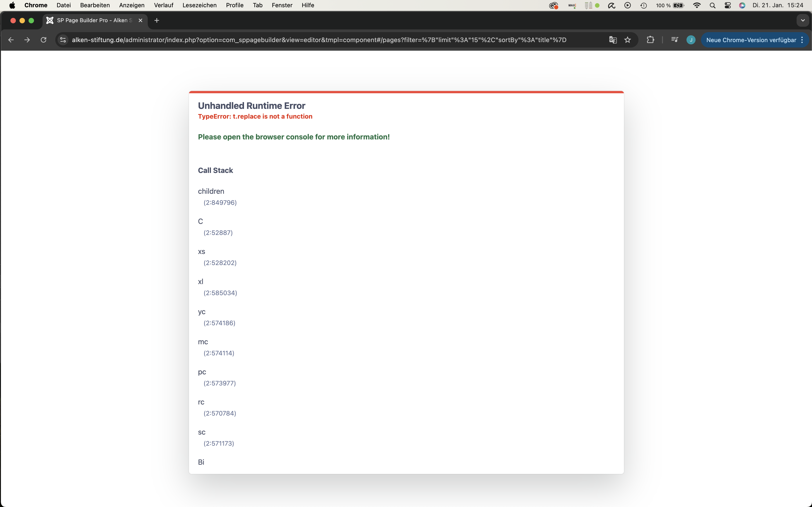
Task: Reload the page with refresh icon
Action: point(44,40)
